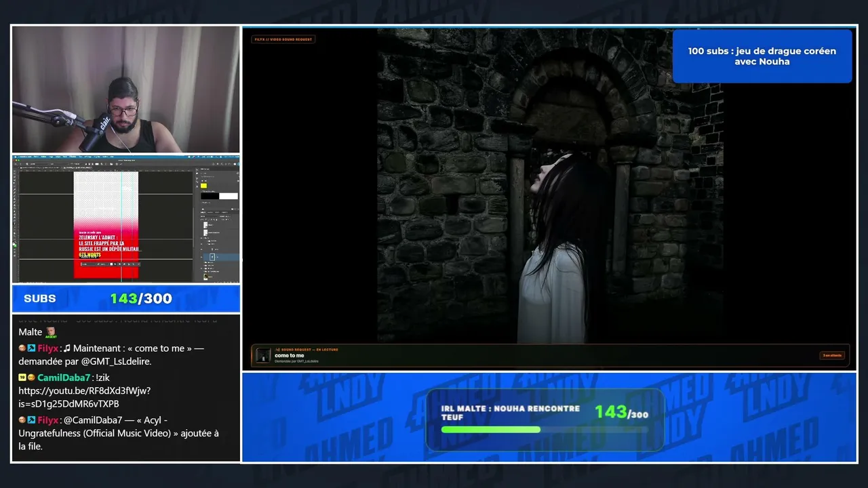
Task: Open the YouTube link posted by CamilDaba7
Action: click(x=85, y=397)
